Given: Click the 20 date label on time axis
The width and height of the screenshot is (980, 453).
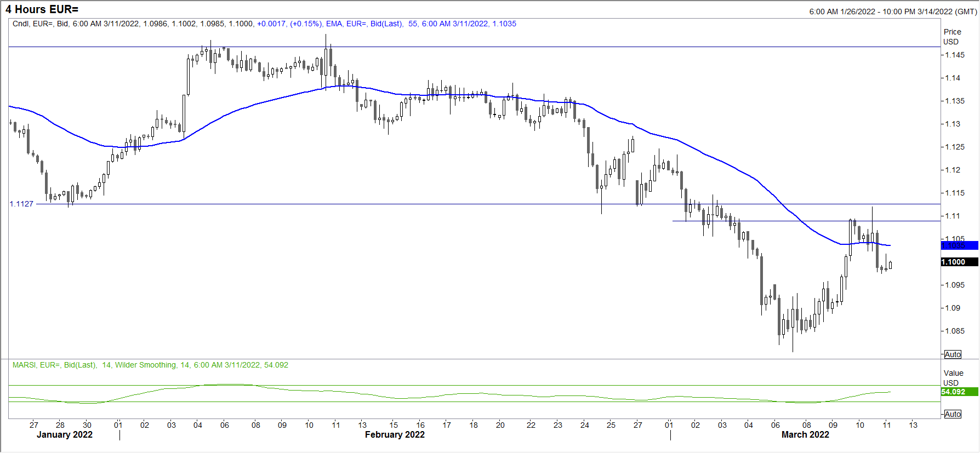Looking at the screenshot, I should point(500,425).
